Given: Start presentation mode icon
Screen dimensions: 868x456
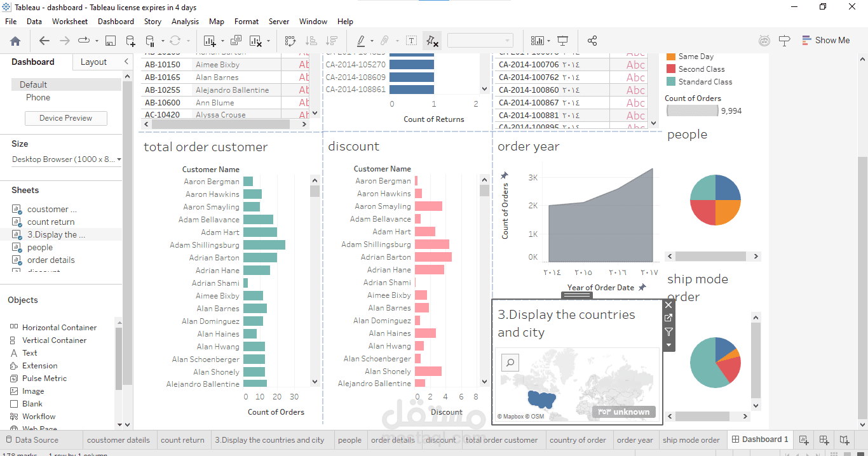Looking at the screenshot, I should coord(562,41).
